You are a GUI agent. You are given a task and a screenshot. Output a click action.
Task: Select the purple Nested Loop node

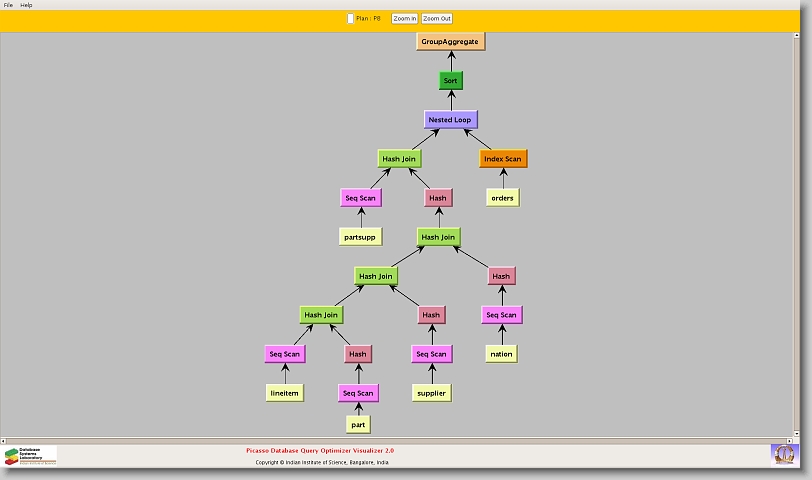tap(450, 120)
